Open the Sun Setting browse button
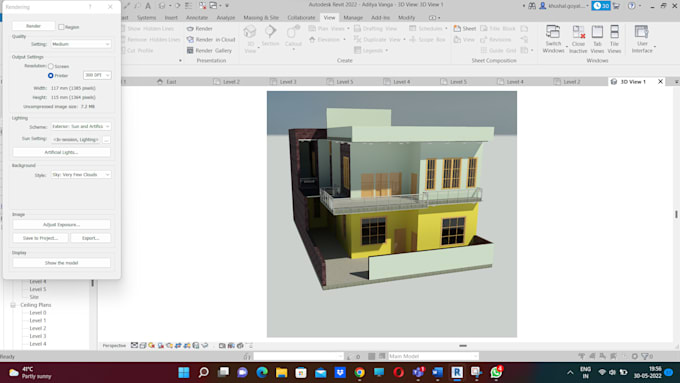Viewport: 680px width, 383px height. point(106,140)
